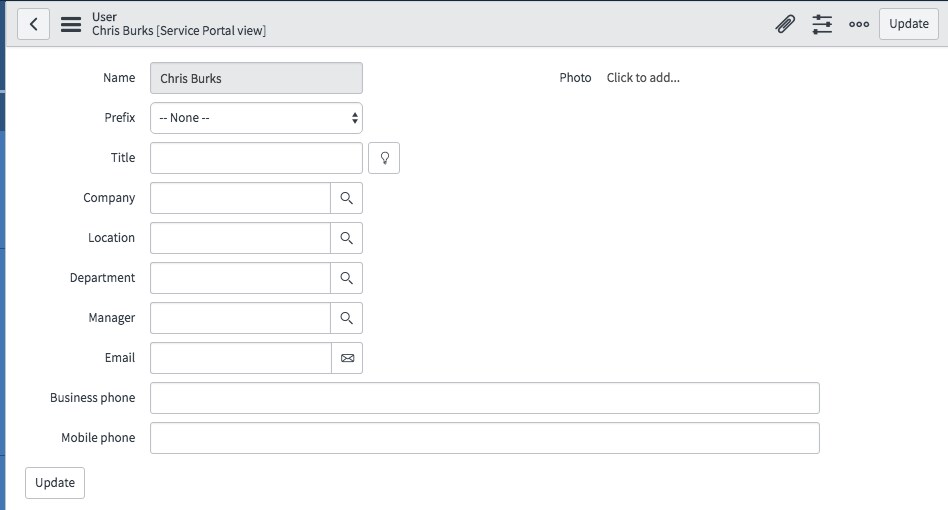Open personalize form settings icon
948x510 pixels.
(822, 24)
